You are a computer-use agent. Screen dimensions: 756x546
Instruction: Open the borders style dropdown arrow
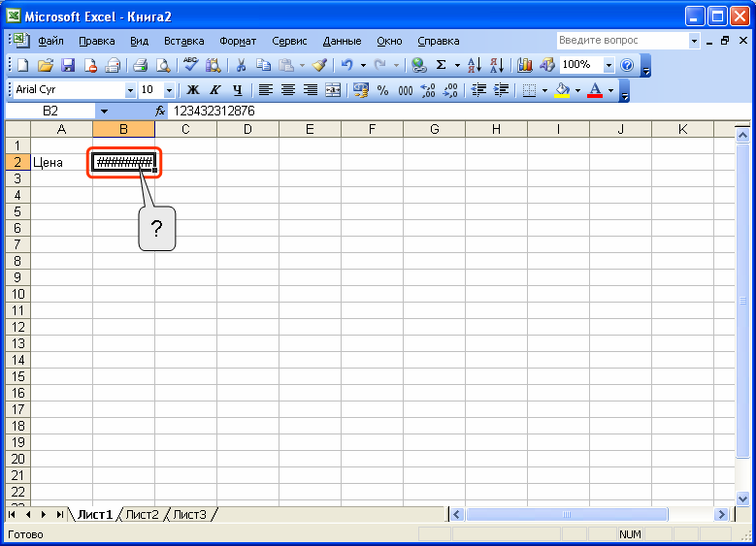544,90
